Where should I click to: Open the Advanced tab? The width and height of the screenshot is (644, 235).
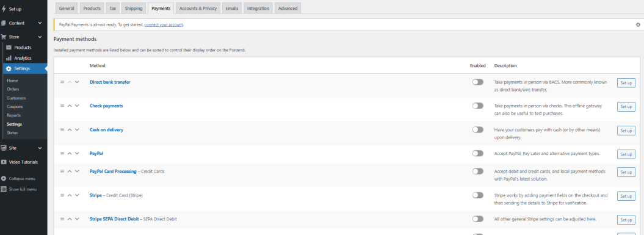[x=288, y=8]
